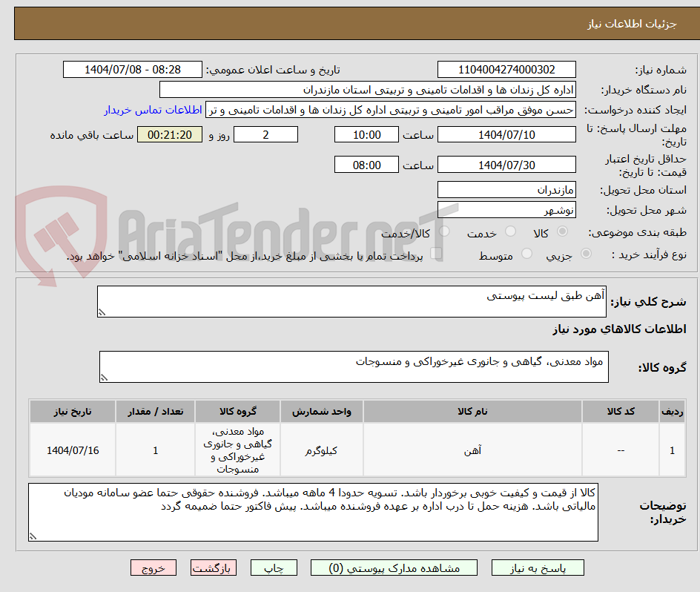Select the خدمت radio button

pos(510,231)
